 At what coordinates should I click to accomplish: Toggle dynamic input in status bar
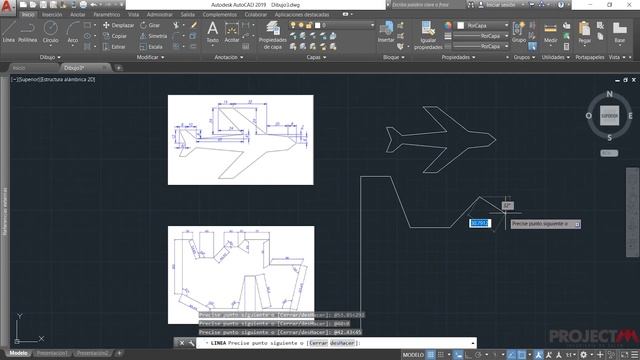458,355
